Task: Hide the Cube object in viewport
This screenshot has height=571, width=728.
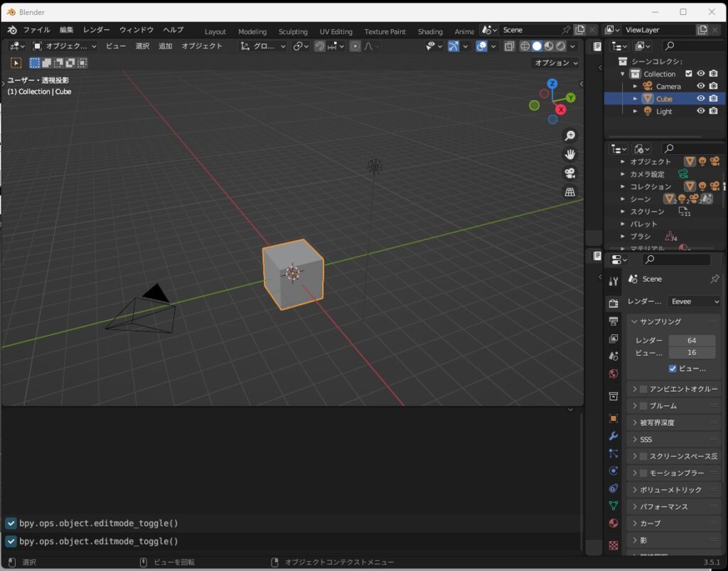Action: coord(700,99)
